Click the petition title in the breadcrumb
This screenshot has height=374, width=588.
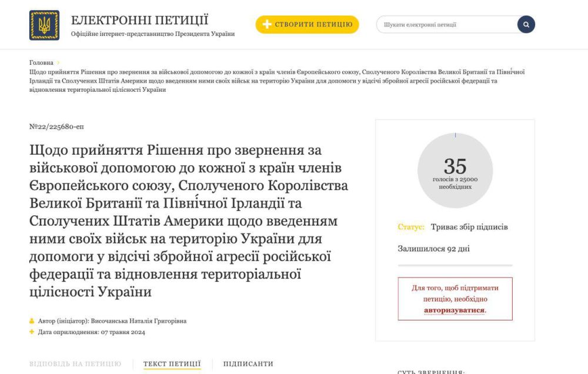pyautogui.click(x=276, y=81)
